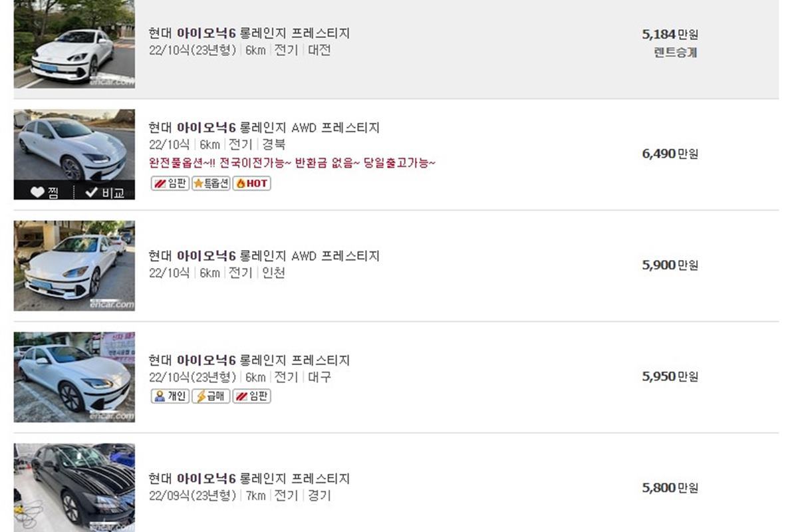Open the Daegu listing car photo

[x=73, y=376]
